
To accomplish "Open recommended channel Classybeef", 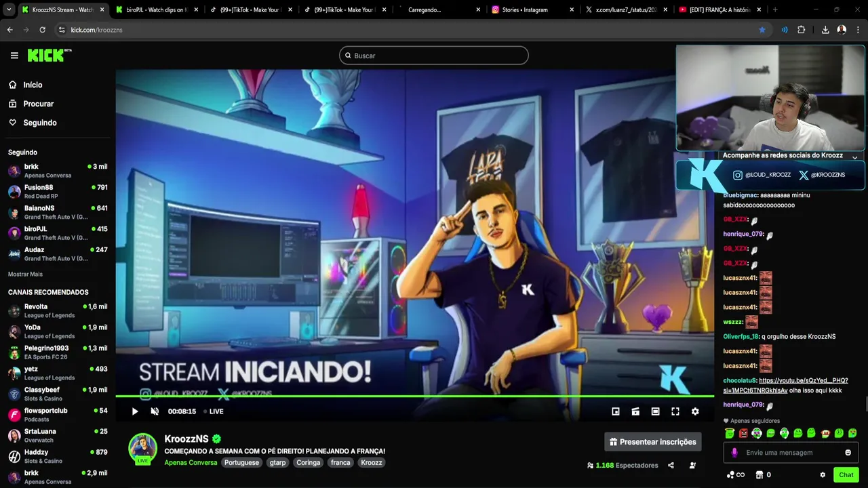I will click(x=58, y=394).
